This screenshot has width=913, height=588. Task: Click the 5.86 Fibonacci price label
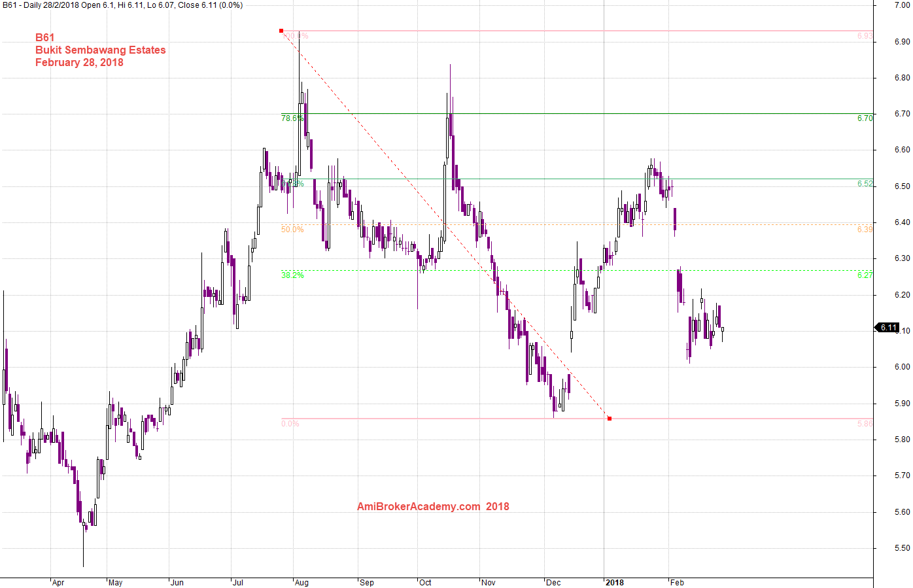[x=865, y=424]
